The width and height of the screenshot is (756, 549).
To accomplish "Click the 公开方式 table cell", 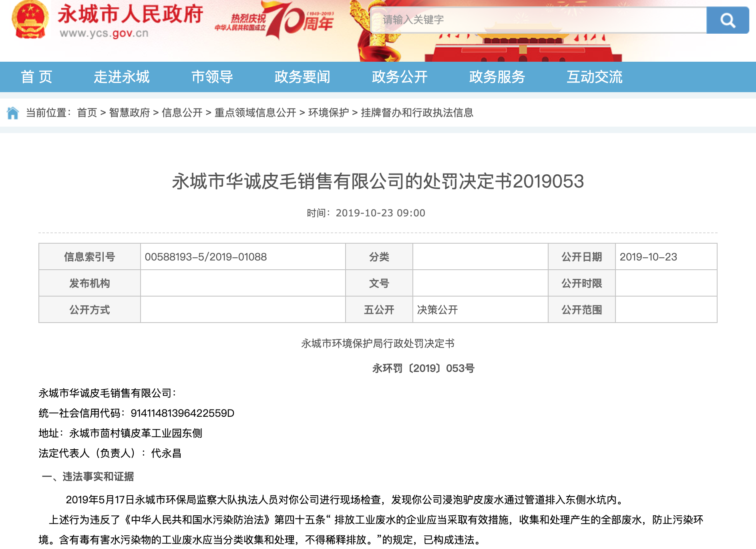I will click(x=90, y=309).
